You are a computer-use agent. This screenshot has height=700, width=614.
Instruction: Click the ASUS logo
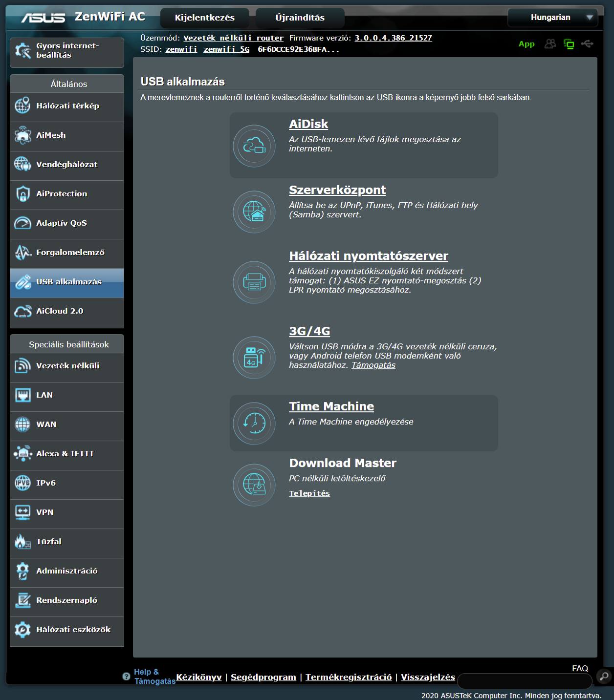(x=43, y=18)
